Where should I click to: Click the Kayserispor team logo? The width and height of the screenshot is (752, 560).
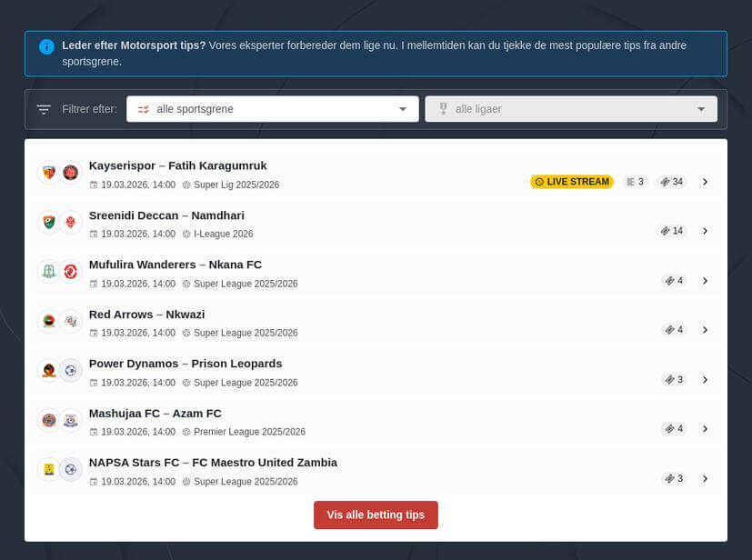(49, 172)
